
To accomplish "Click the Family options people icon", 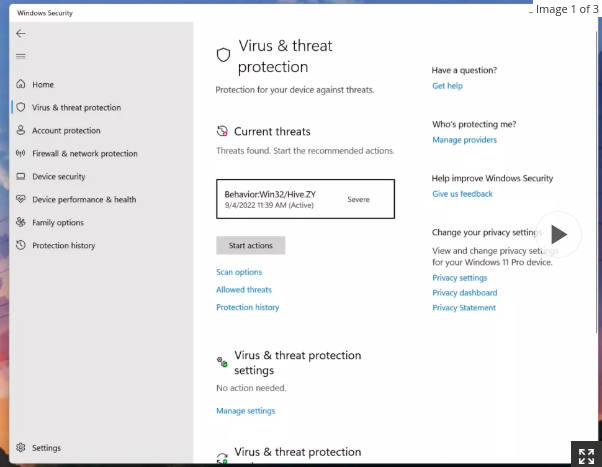I will (21, 222).
